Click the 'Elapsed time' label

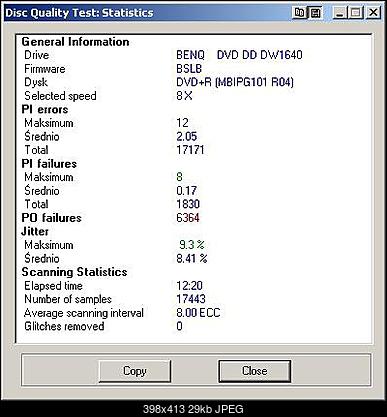tap(53, 286)
